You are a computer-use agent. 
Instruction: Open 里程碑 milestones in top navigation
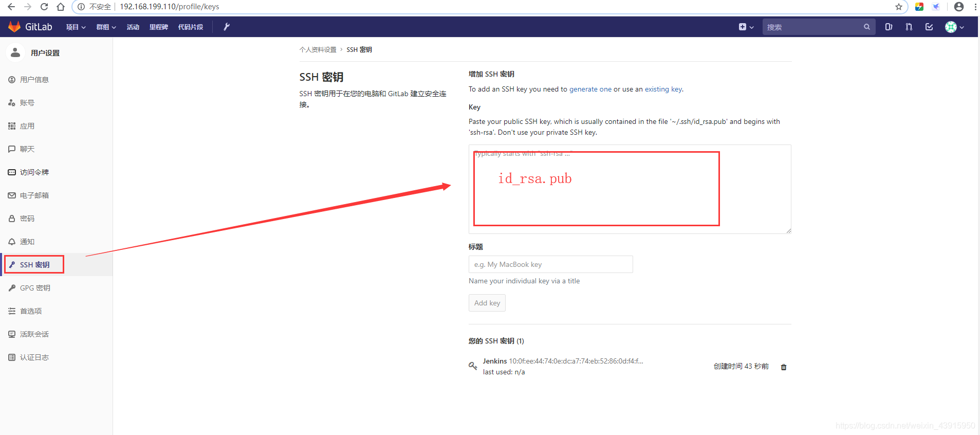[159, 27]
